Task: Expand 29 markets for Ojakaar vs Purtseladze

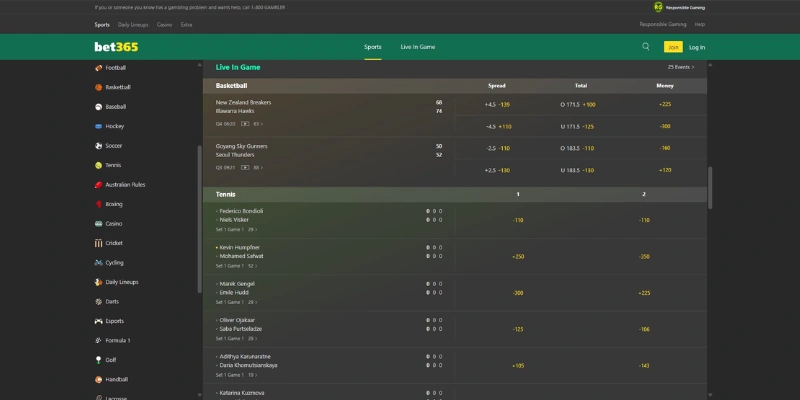Action: (x=253, y=338)
